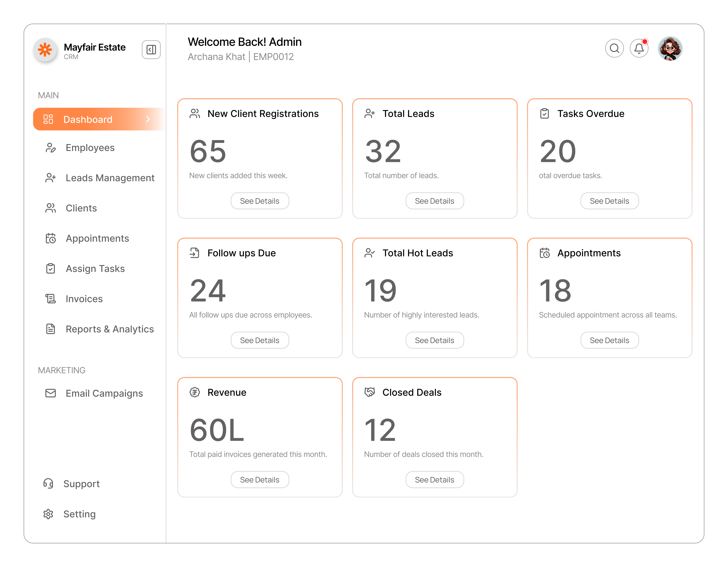See Details on the Appointments card
The height and width of the screenshot is (567, 728).
[x=610, y=340]
